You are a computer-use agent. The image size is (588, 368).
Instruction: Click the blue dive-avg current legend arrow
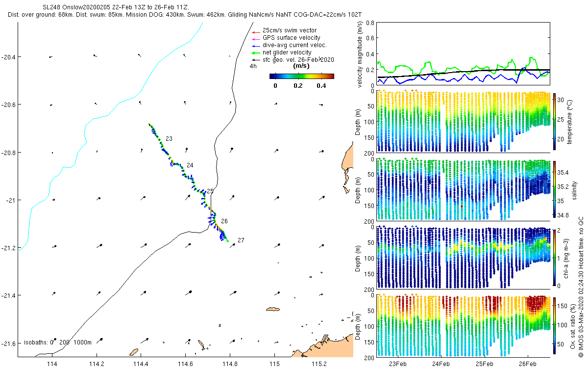[x=255, y=46]
